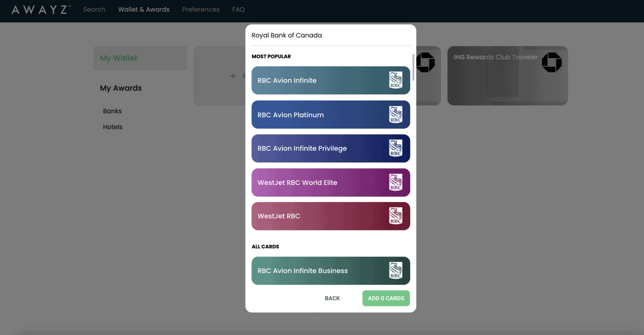644x335 pixels.
Task: Open My Awards in the sidebar
Action: [x=121, y=88]
